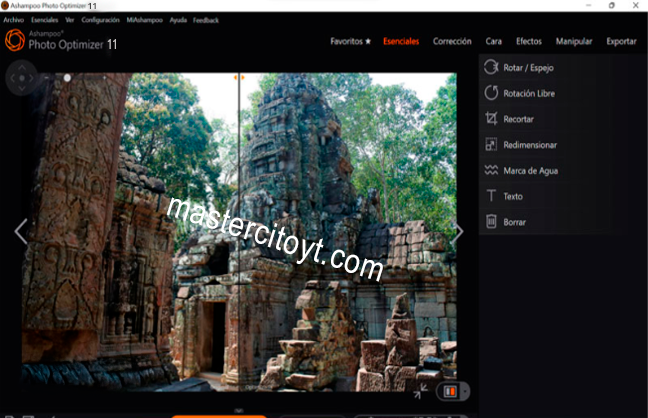Go to the previous image arrow

coord(21,232)
